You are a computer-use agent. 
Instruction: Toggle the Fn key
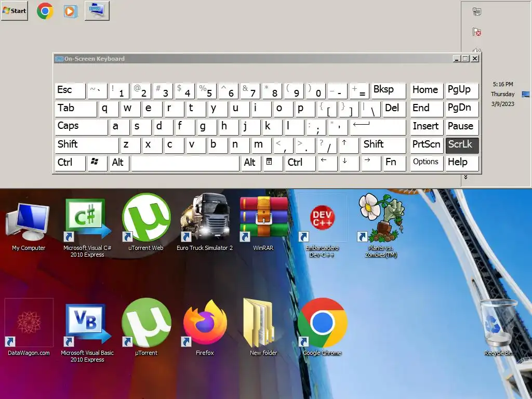394,163
